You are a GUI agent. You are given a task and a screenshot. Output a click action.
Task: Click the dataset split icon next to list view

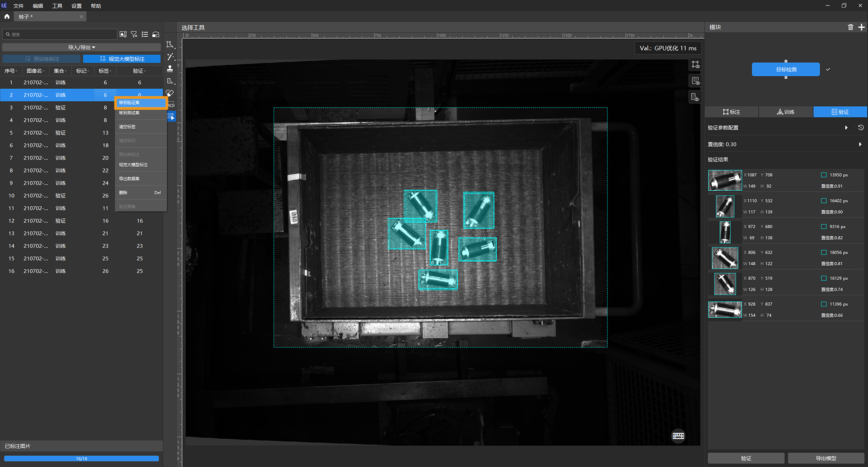coord(156,34)
